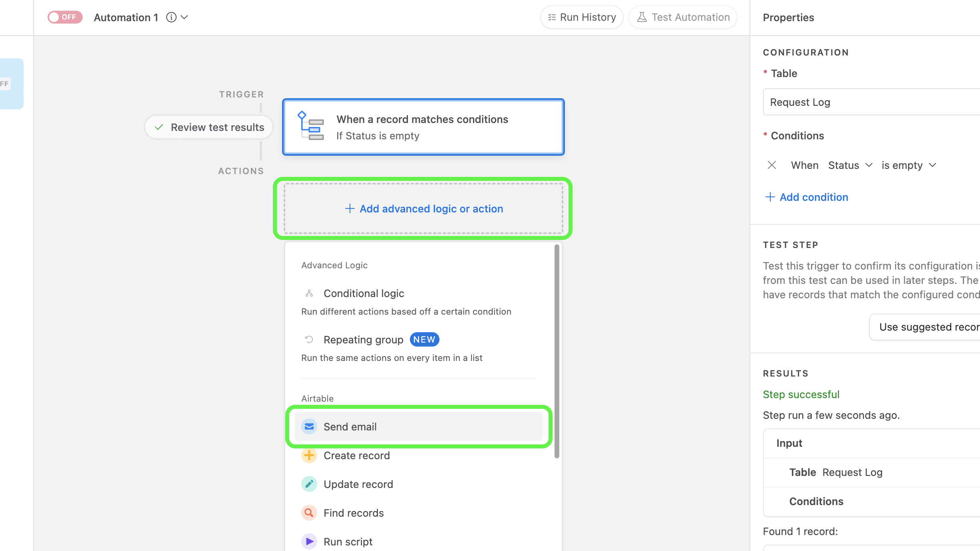Click Add condition link
Screen dimensions: 980x551
click(x=806, y=197)
